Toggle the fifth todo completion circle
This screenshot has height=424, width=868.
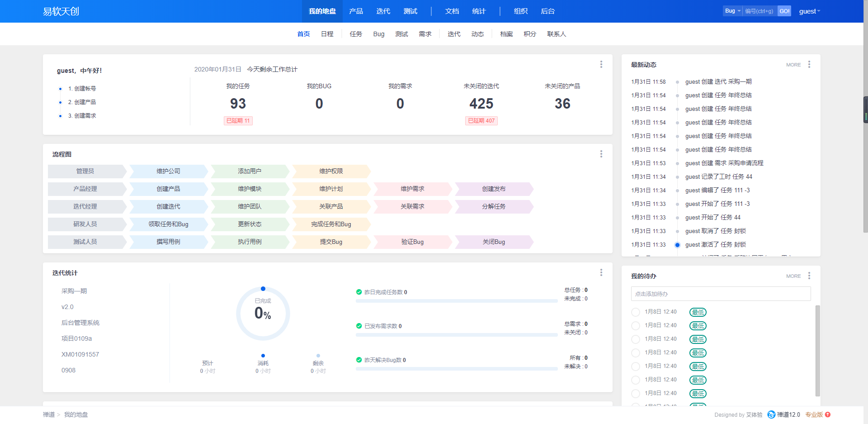pyautogui.click(x=636, y=366)
